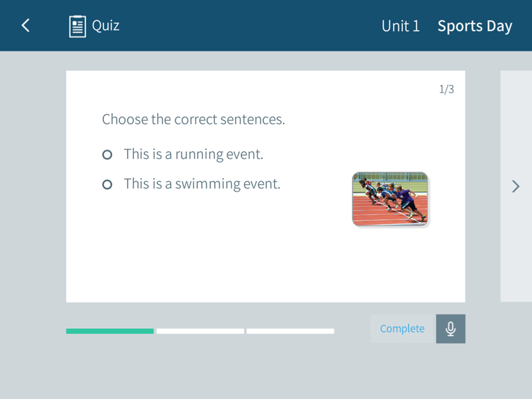
Task: Click the Complete button
Action: [x=403, y=329]
